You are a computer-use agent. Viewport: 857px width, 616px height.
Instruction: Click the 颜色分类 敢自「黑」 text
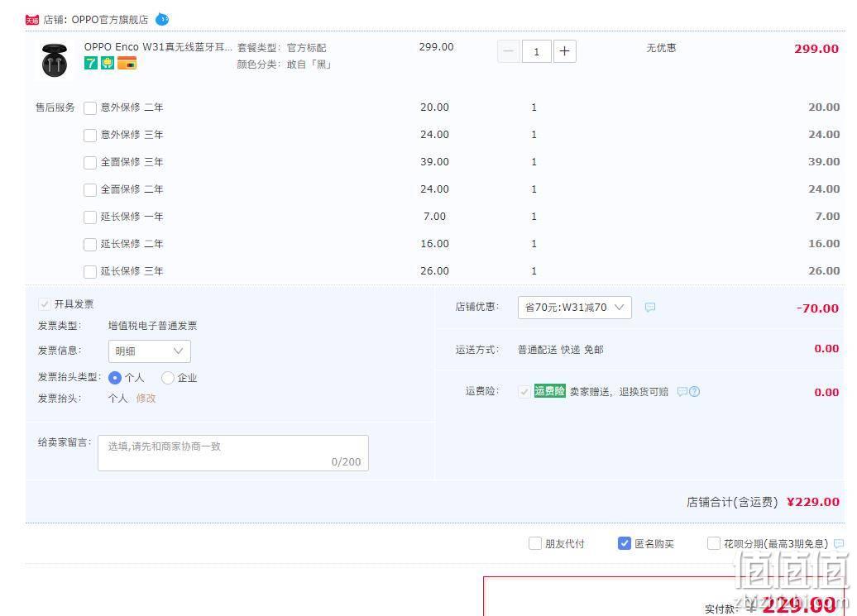pyautogui.click(x=285, y=64)
